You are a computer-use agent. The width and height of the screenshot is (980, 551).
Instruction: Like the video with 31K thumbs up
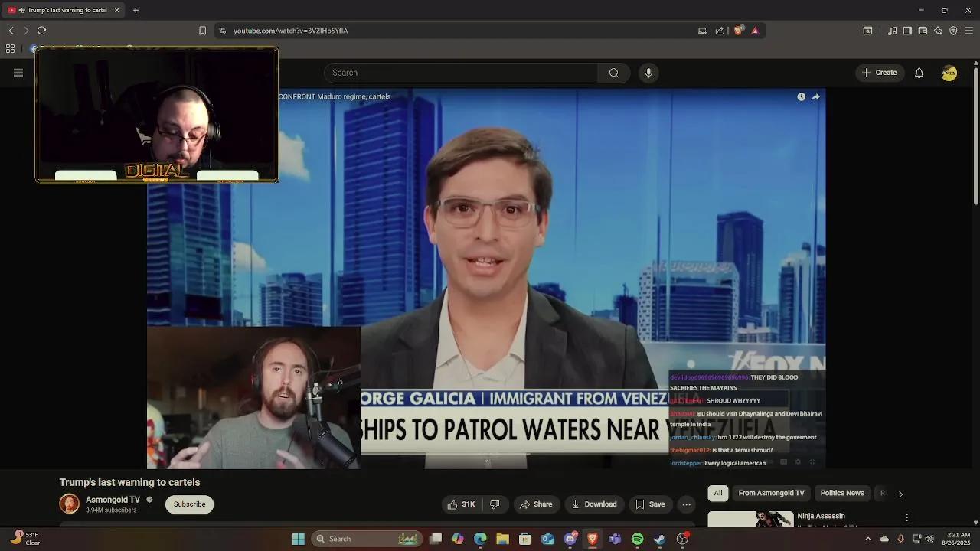click(462, 504)
